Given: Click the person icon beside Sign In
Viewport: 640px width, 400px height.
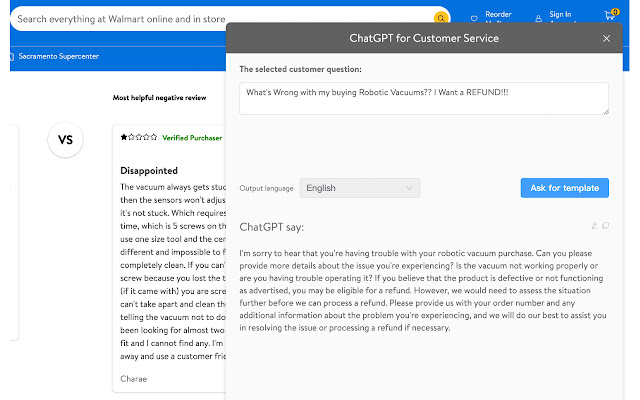Looking at the screenshot, I should [x=538, y=18].
